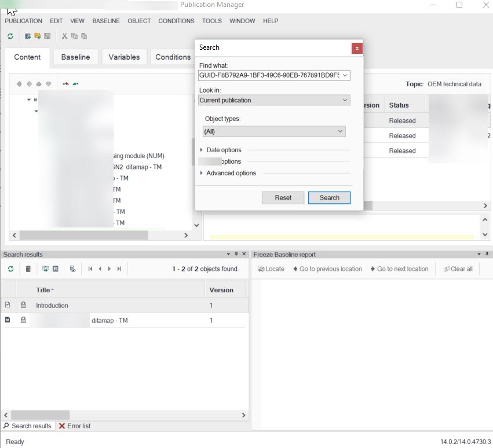The width and height of the screenshot is (493, 448).
Task: Switch to the Variables tab
Action: pyautogui.click(x=124, y=57)
